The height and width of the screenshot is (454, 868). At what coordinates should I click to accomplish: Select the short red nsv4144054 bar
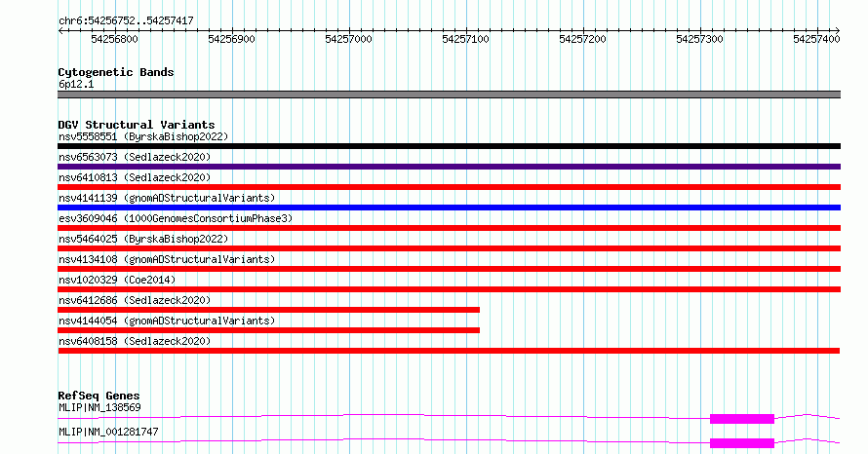[268, 330]
